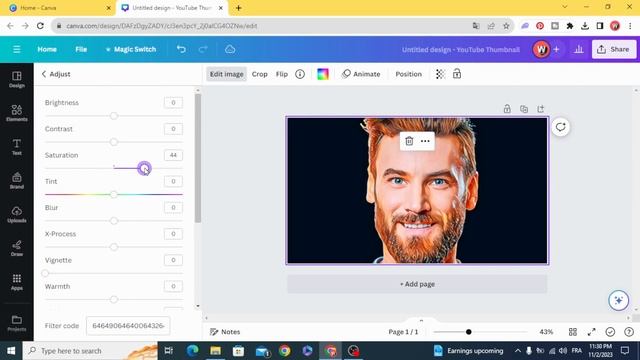Image resolution: width=640 pixels, height=360 pixels.
Task: Open the Flip option
Action: tap(282, 74)
